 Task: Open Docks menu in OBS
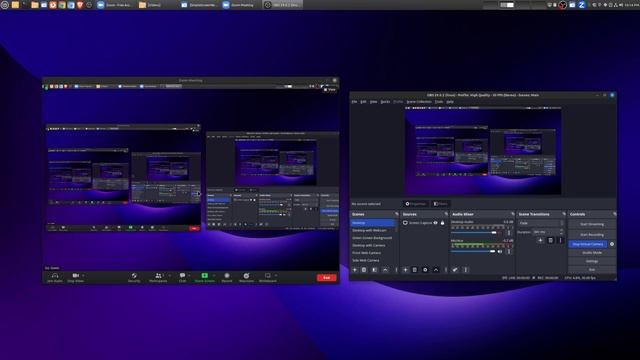click(x=385, y=102)
